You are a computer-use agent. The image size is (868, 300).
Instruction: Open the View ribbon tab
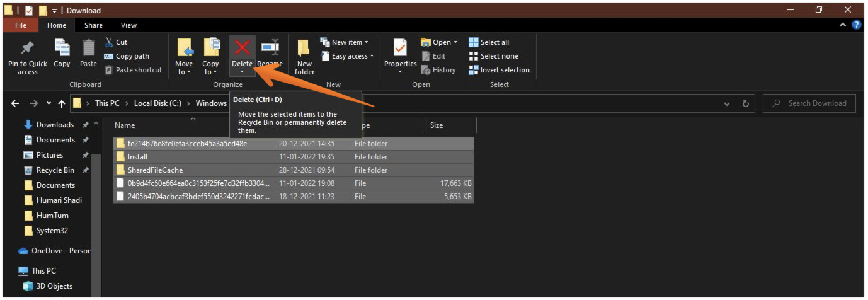click(128, 25)
